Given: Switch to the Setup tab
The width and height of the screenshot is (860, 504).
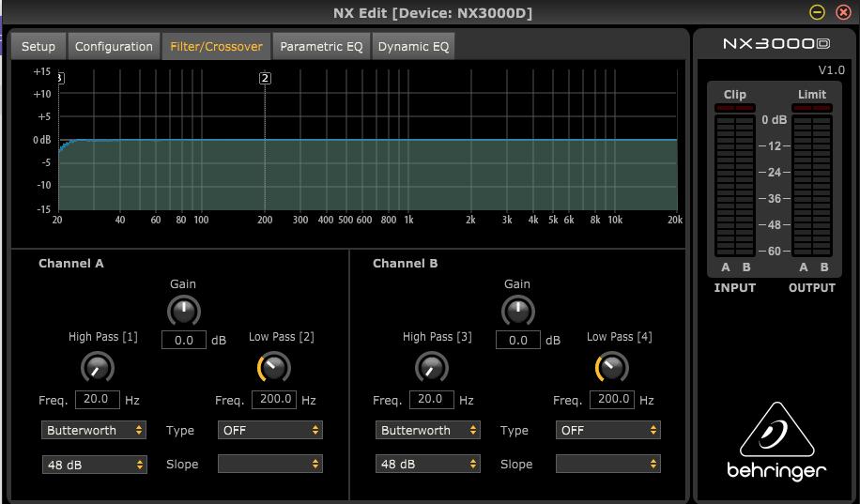Looking at the screenshot, I should (38, 46).
